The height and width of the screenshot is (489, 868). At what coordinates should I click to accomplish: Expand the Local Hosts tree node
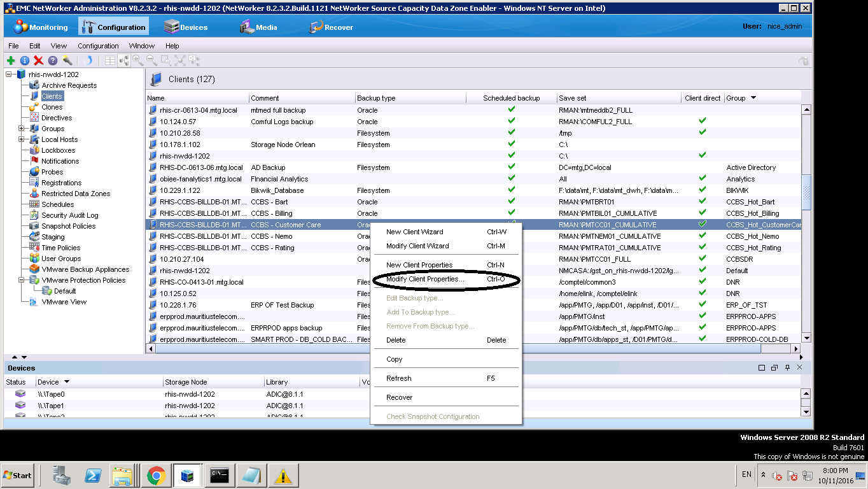pos(21,139)
